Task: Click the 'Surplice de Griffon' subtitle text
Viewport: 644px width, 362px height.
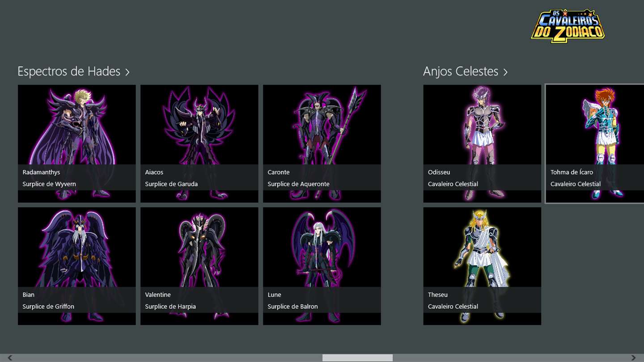Action: [48, 307]
